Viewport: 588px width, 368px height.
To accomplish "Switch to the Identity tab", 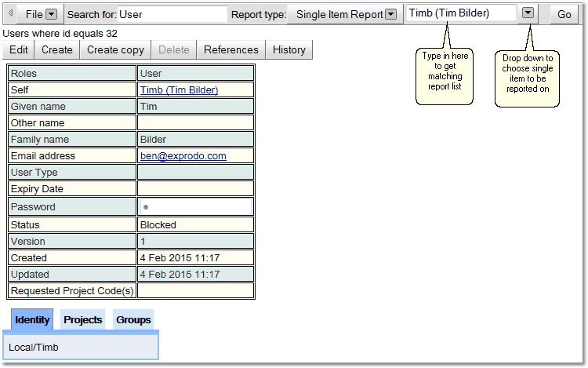I will click(32, 319).
